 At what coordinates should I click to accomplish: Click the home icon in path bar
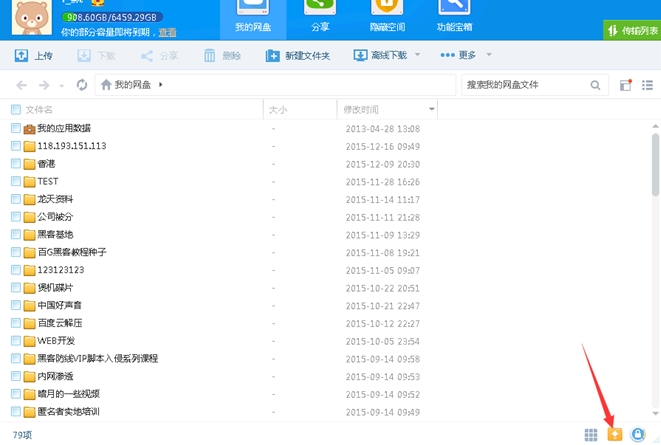pyautogui.click(x=106, y=85)
